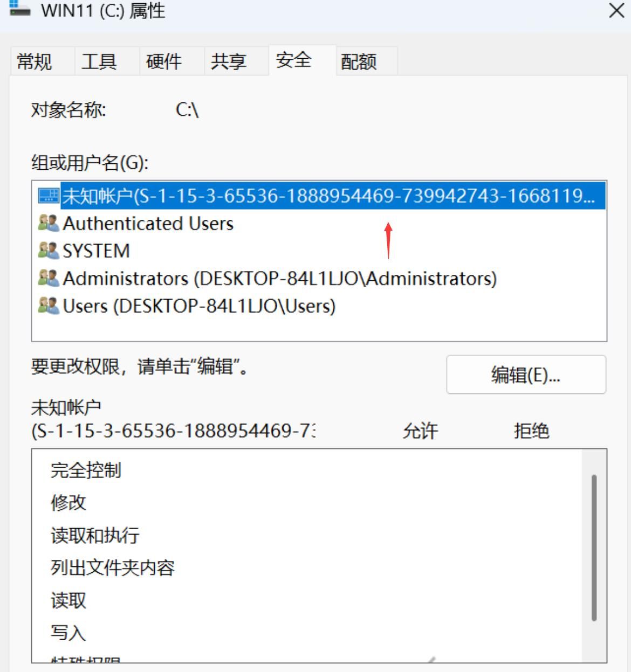Select the Users (DESKTOP-84L1LJO\Users) entry
Screen dimensions: 631x672
click(x=199, y=306)
